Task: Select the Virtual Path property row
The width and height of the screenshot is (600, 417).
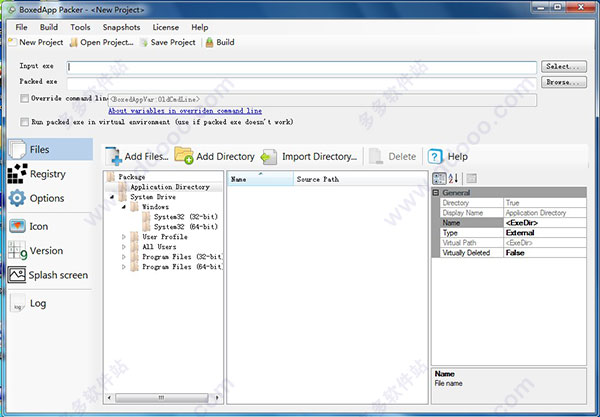Action: point(513,243)
